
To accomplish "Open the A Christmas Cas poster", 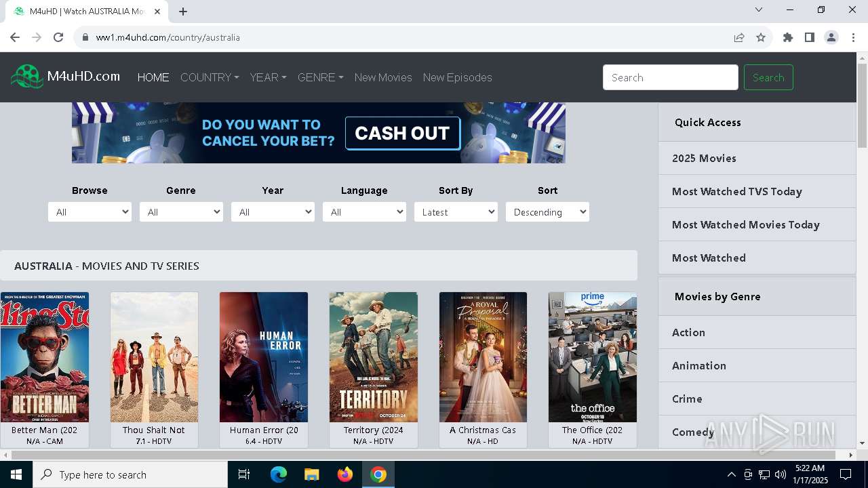I will coord(483,357).
